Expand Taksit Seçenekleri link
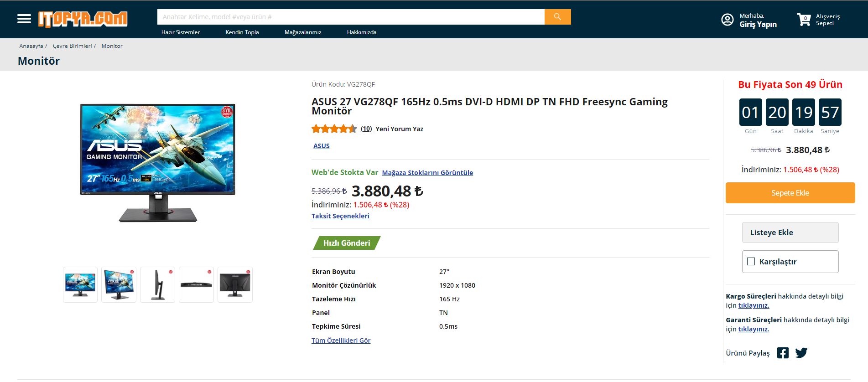 click(340, 216)
